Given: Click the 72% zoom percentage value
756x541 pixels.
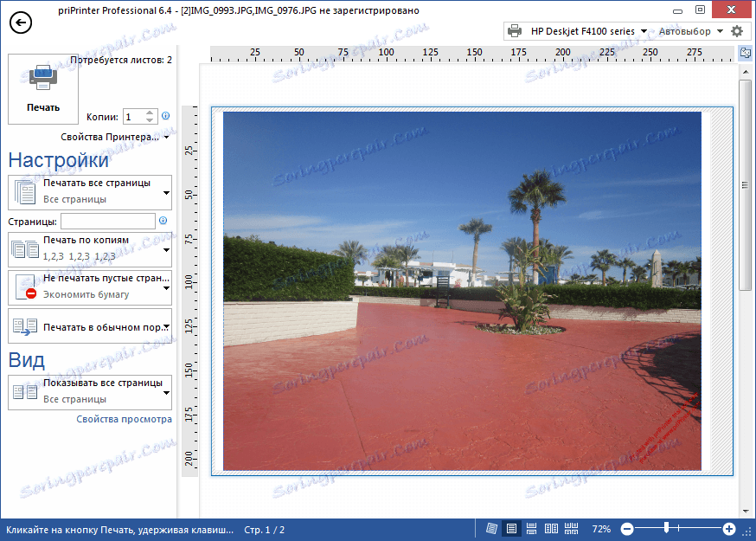Looking at the screenshot, I should click(x=601, y=530).
